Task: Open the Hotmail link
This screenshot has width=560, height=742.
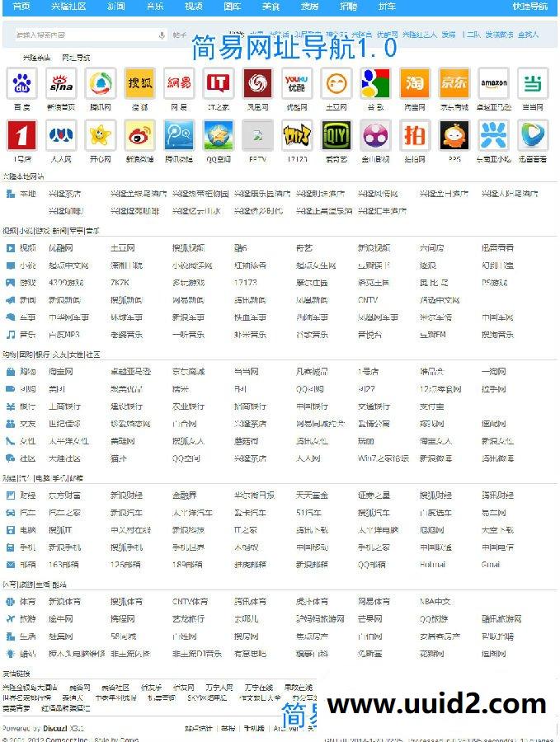Action: click(x=433, y=565)
